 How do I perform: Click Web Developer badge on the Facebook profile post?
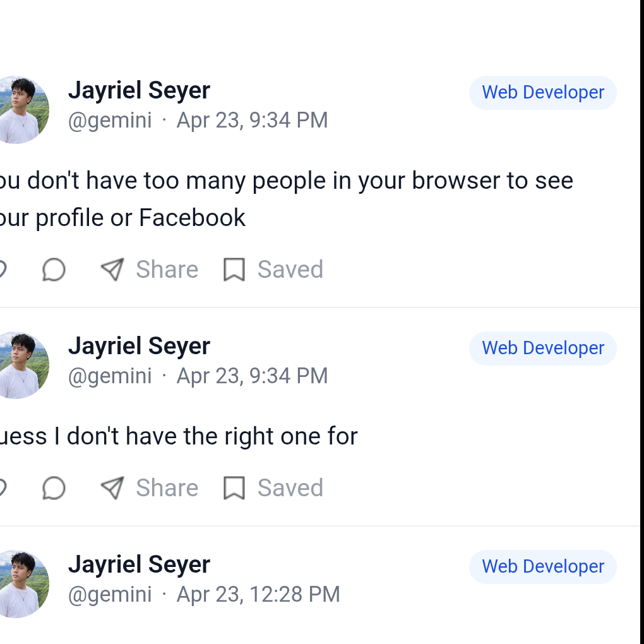(x=542, y=93)
